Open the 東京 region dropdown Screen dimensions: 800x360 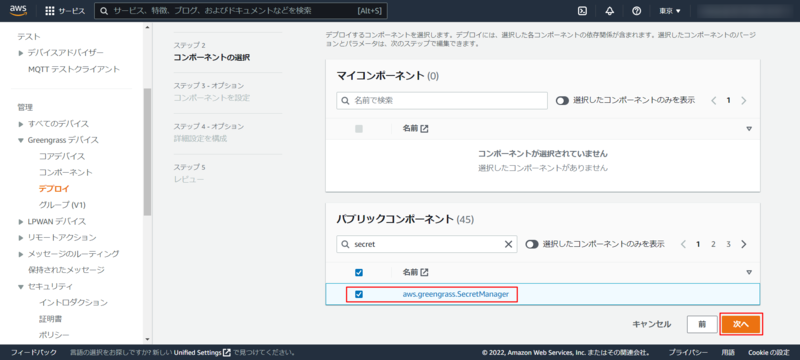coord(670,11)
